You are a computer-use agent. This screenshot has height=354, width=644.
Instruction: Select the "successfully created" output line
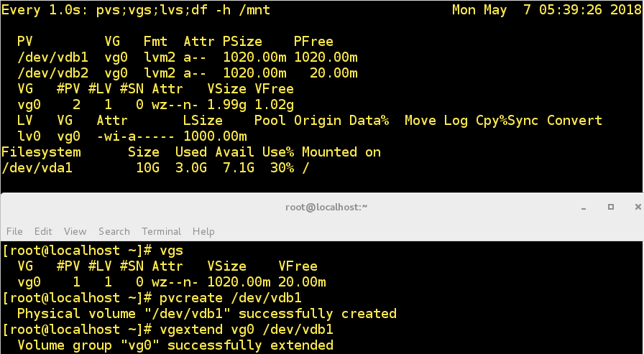point(206,314)
